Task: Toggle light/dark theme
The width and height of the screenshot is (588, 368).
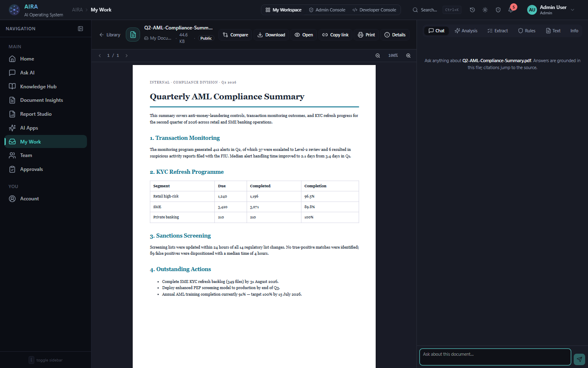Action: coord(485,10)
